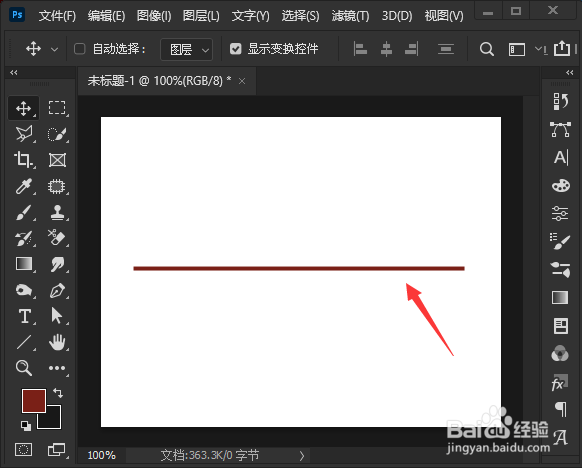The image size is (582, 468).
Task: Select the Line tool
Action: [24, 342]
